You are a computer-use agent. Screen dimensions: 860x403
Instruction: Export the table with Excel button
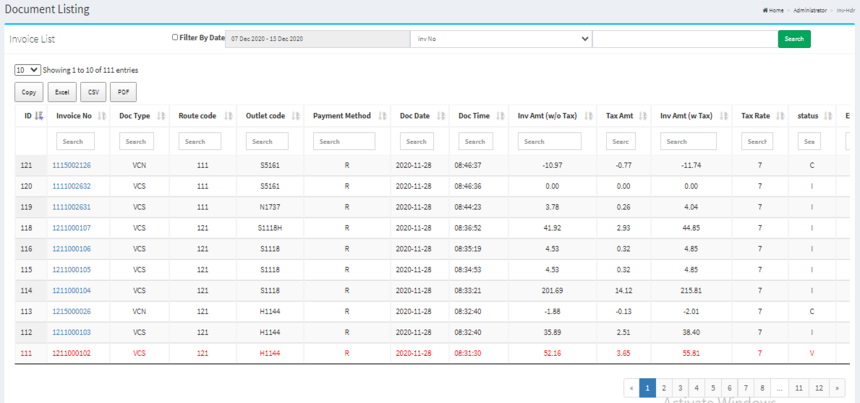[60, 92]
